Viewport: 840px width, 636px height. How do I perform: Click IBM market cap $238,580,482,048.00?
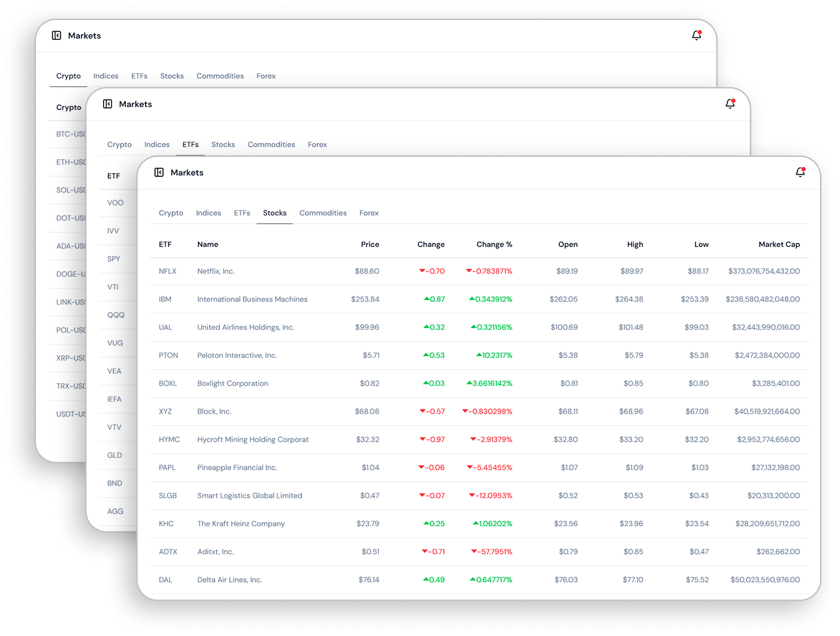[x=763, y=299]
